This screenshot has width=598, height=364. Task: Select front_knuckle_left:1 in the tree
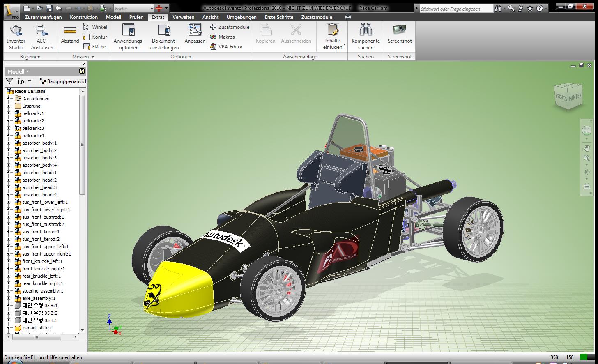coord(42,261)
